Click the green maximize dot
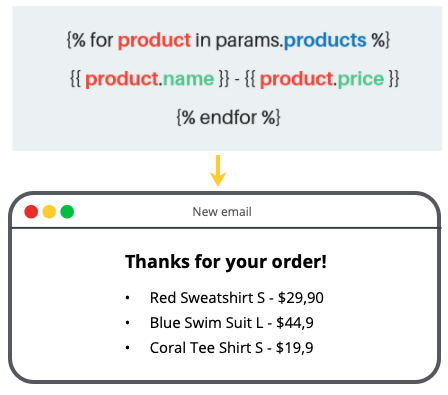 (x=67, y=212)
